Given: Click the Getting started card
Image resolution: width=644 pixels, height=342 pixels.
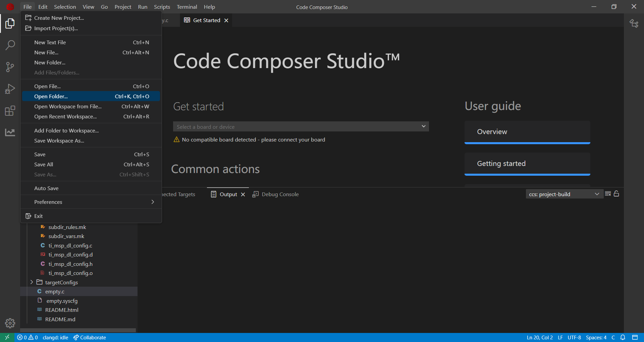Looking at the screenshot, I should pos(527,163).
